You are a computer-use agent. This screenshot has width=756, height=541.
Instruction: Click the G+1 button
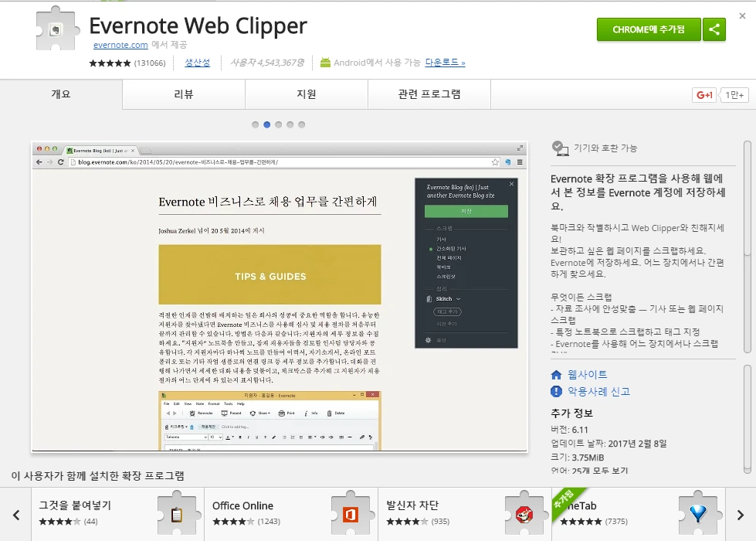704,95
